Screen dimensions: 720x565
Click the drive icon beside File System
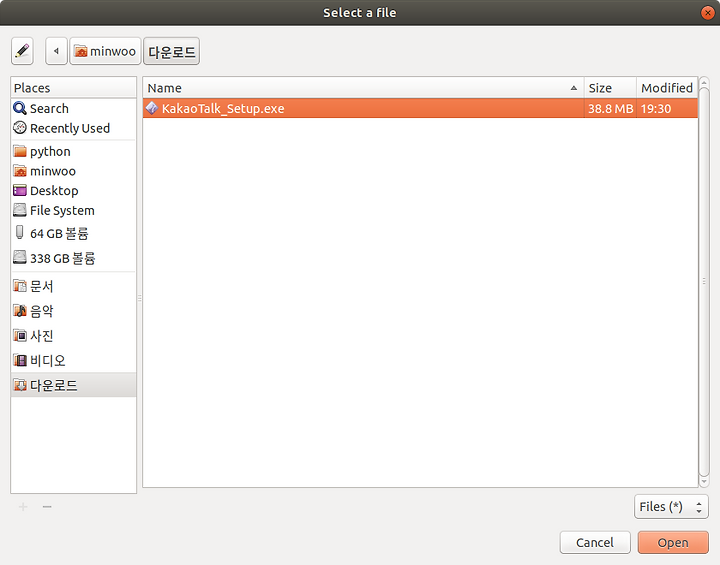pyautogui.click(x=20, y=210)
